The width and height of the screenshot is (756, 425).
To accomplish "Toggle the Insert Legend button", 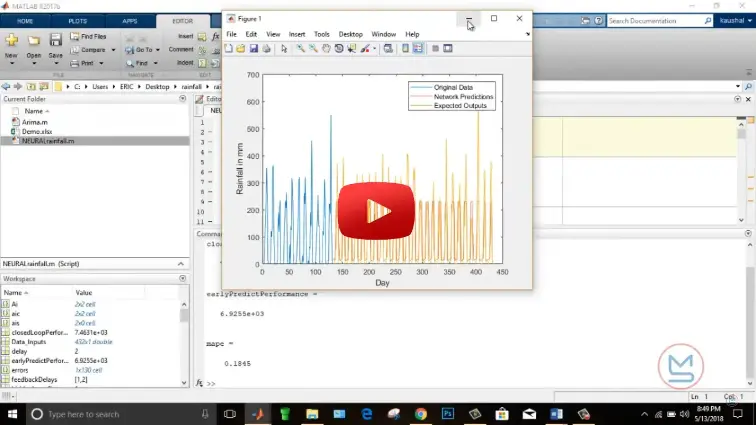I will [417, 48].
